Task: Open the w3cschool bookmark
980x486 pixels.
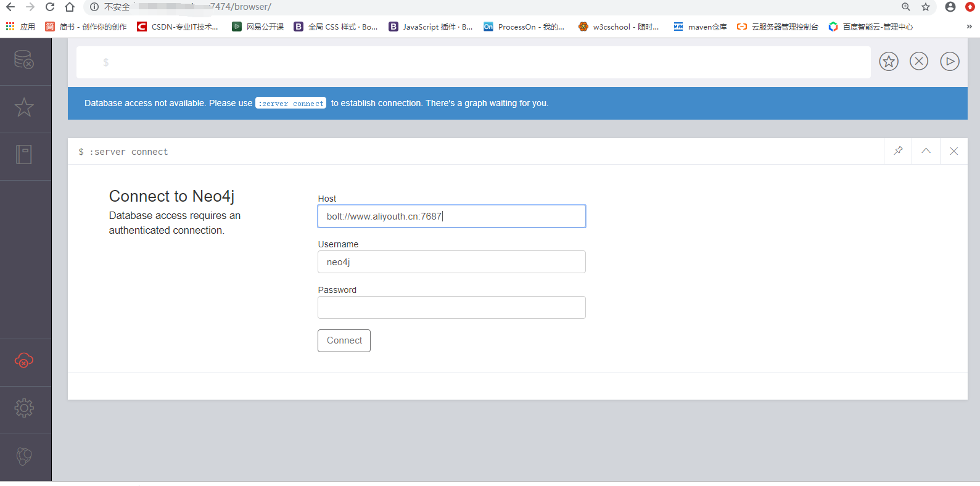Action: (x=619, y=27)
